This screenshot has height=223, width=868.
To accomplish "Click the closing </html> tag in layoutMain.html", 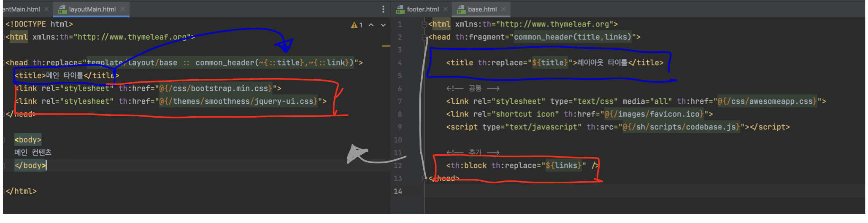I will [21, 191].
